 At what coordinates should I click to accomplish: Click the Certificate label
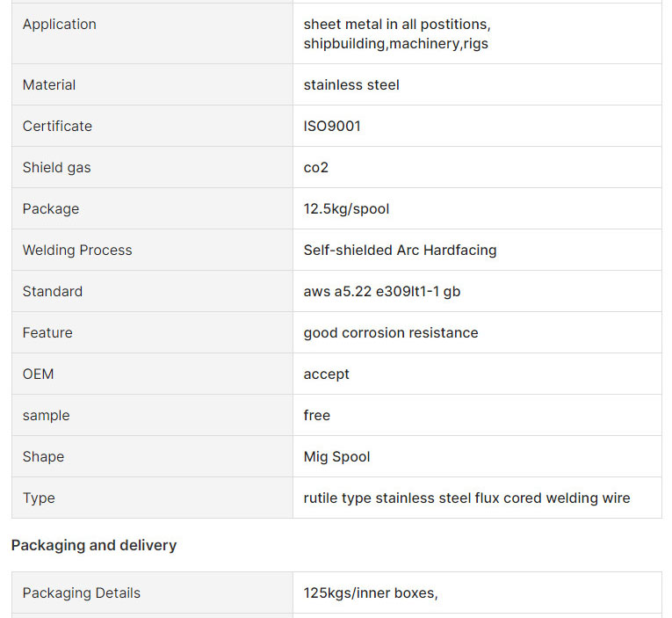57,127
